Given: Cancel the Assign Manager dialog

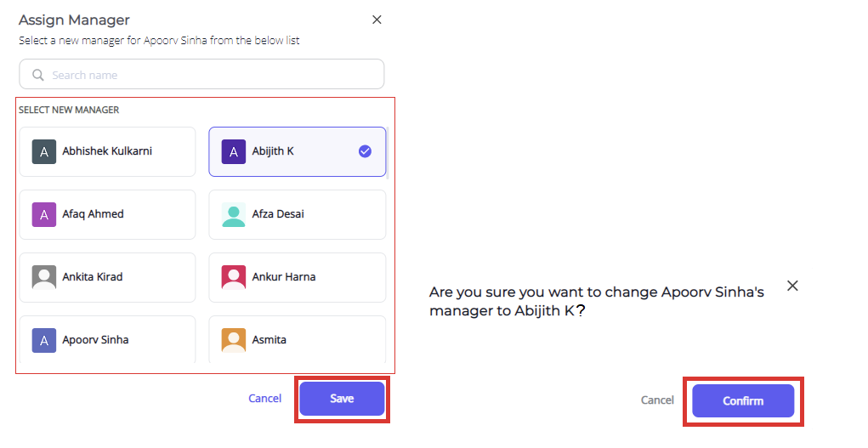Looking at the screenshot, I should coord(264,398).
